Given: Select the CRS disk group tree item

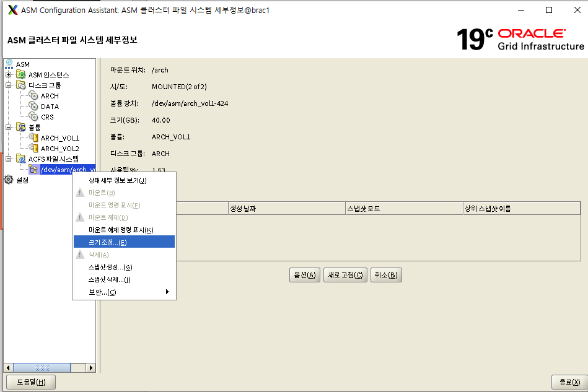Looking at the screenshot, I should [47, 117].
